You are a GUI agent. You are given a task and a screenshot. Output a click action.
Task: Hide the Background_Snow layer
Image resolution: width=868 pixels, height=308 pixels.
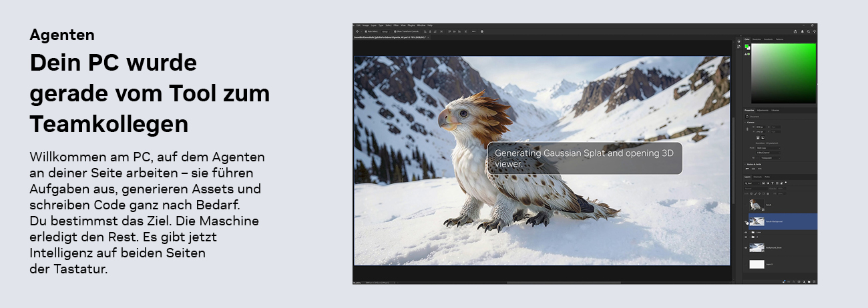(746, 247)
